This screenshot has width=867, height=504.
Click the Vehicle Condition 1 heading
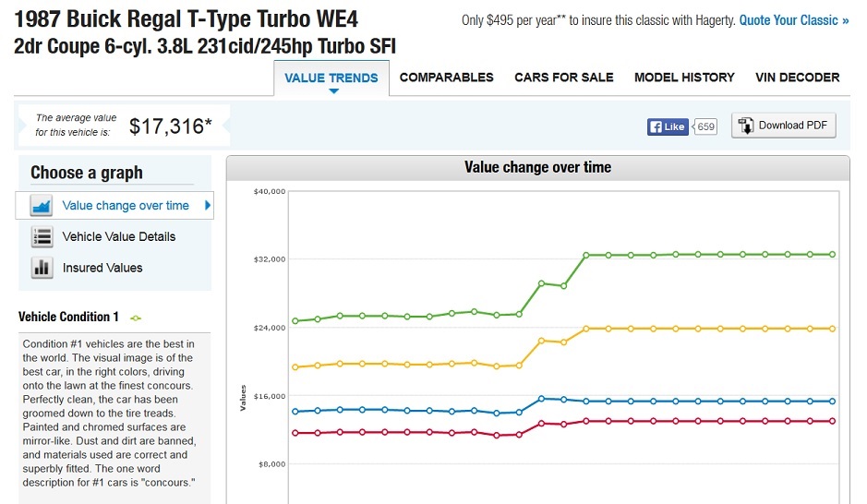click(68, 317)
